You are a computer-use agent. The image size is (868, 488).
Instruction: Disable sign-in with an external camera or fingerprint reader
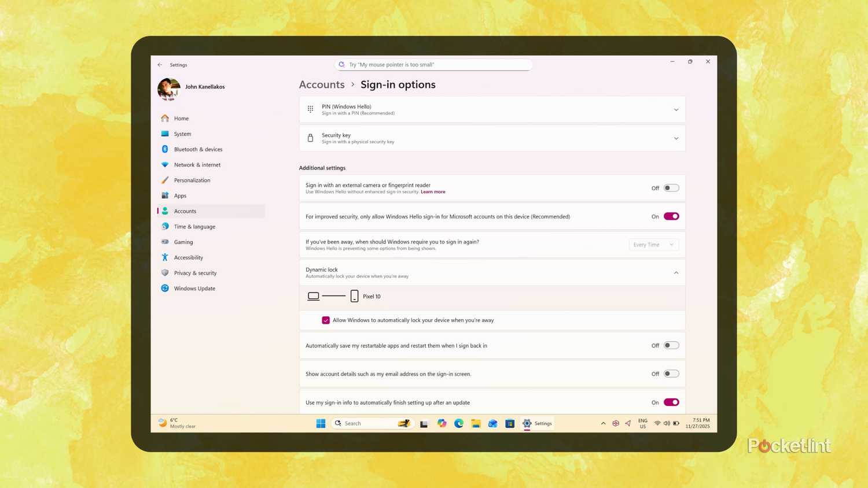pos(671,187)
